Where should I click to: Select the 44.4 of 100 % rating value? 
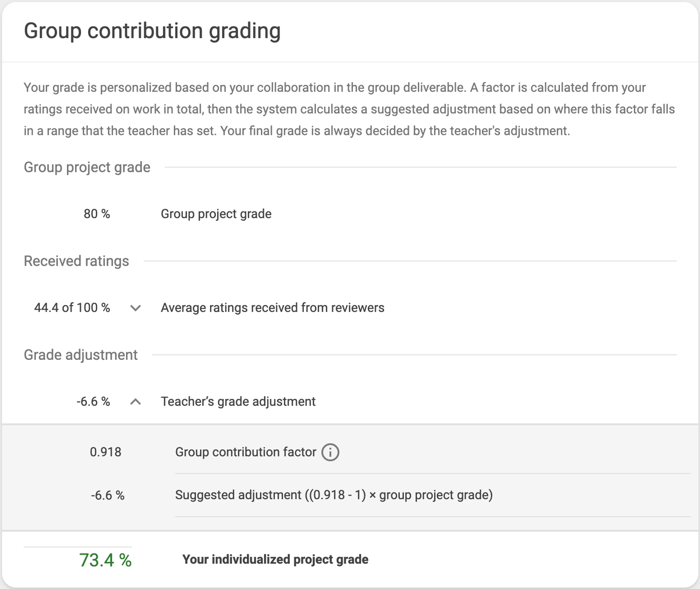coord(72,308)
